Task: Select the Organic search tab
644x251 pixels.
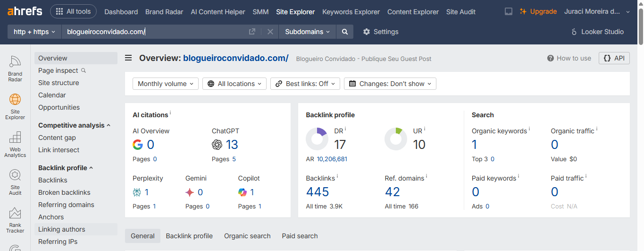Action: pos(247,236)
